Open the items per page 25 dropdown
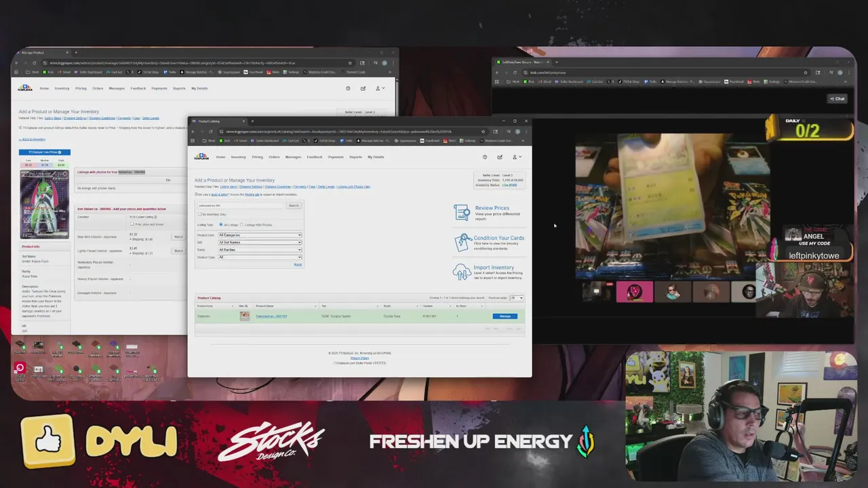 (x=517, y=298)
